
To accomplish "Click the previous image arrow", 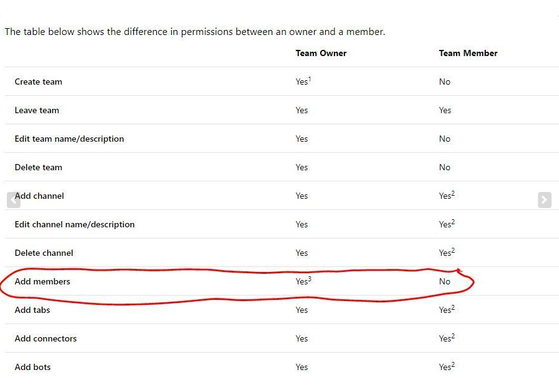I will click(x=14, y=200).
